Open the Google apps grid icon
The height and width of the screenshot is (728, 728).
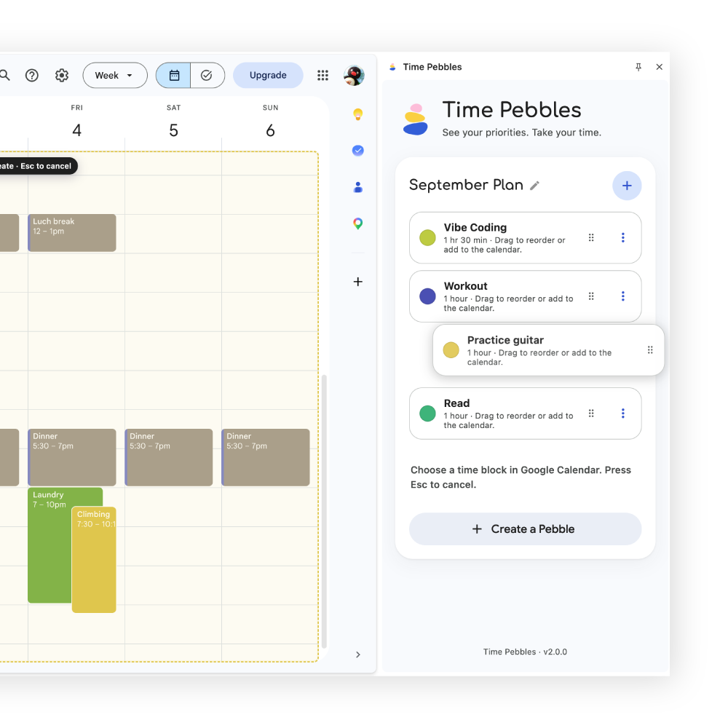(323, 75)
